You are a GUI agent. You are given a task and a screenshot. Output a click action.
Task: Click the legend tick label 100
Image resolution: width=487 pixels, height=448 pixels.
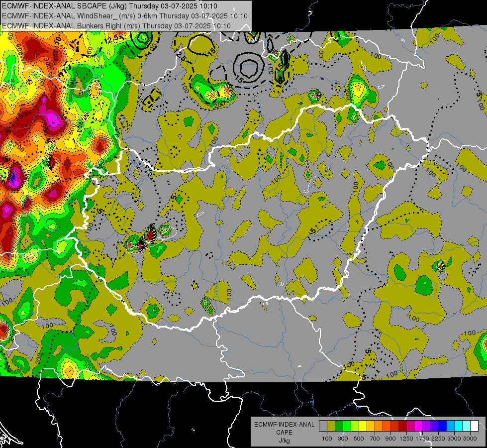point(327,439)
